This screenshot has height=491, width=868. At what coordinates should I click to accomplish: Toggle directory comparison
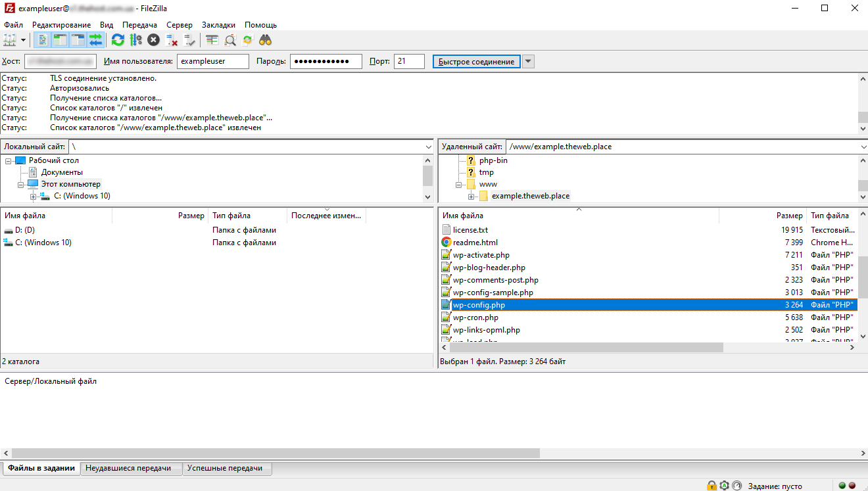tap(229, 40)
